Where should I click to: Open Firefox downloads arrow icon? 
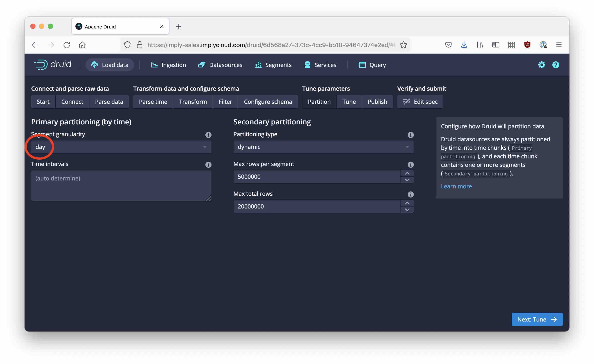[464, 45]
